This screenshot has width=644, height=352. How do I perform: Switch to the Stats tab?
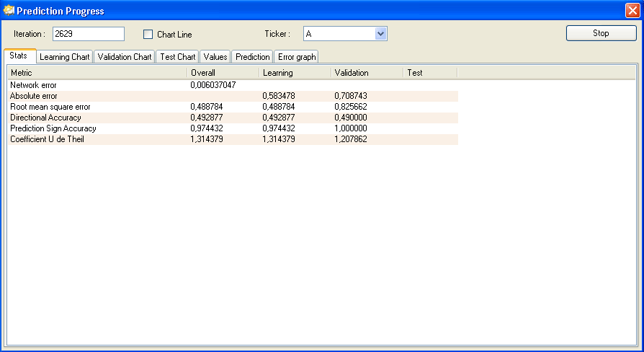pyautogui.click(x=19, y=56)
